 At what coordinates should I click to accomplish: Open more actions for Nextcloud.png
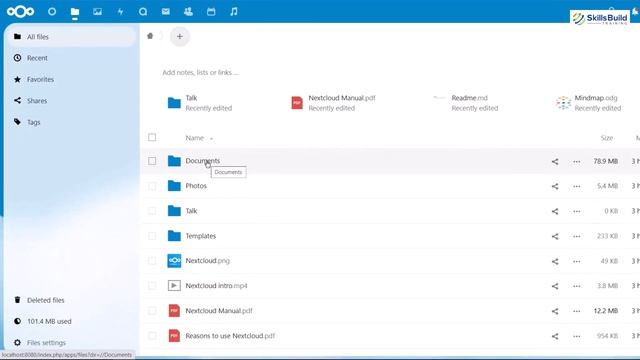click(576, 261)
